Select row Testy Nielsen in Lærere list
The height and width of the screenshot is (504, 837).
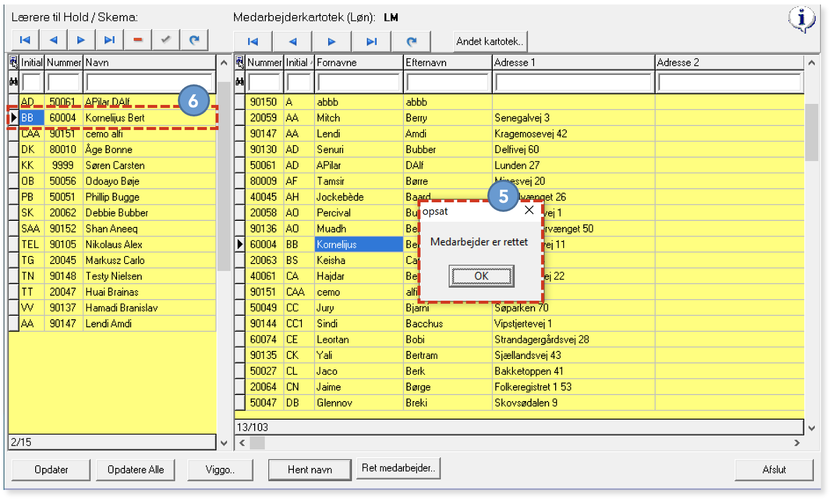point(113,276)
